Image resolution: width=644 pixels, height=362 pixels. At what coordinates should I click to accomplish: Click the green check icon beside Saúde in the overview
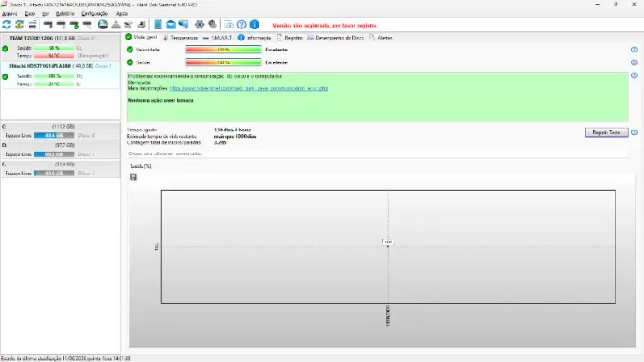[x=131, y=62]
